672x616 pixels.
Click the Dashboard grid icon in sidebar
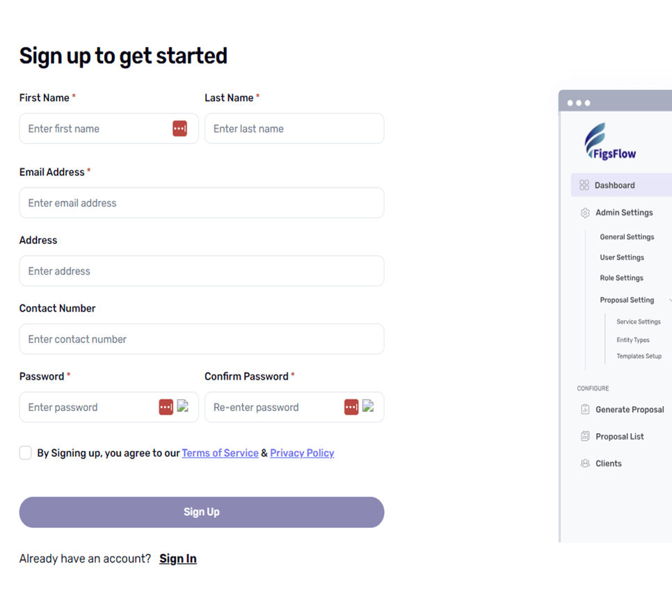pos(586,185)
